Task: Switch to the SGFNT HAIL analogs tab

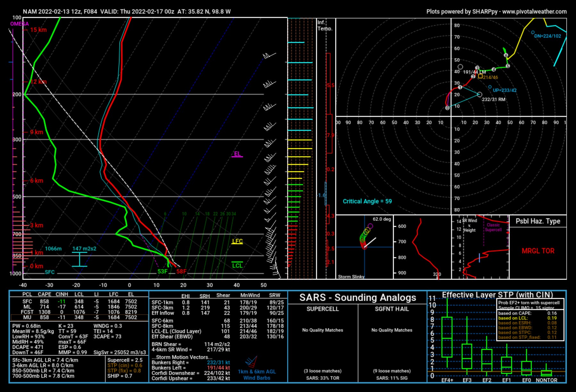Action: coord(391,309)
